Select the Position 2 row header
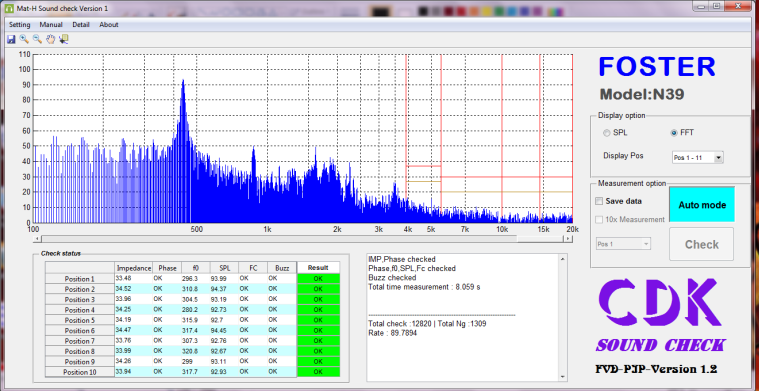 coord(80,289)
